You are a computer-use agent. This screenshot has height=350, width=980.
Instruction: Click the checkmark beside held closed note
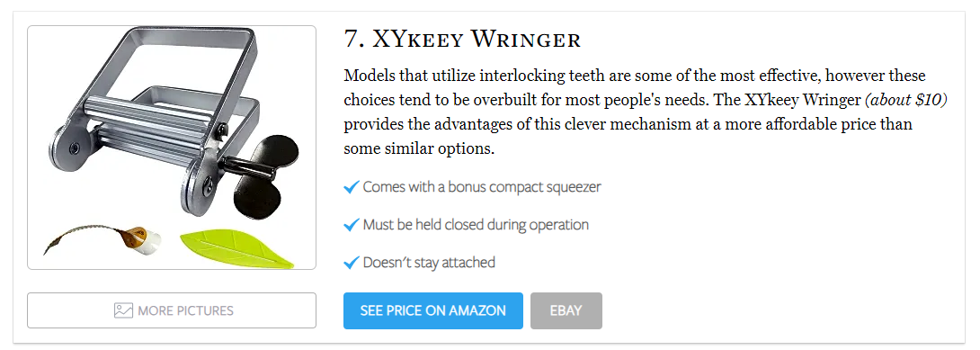tap(352, 225)
